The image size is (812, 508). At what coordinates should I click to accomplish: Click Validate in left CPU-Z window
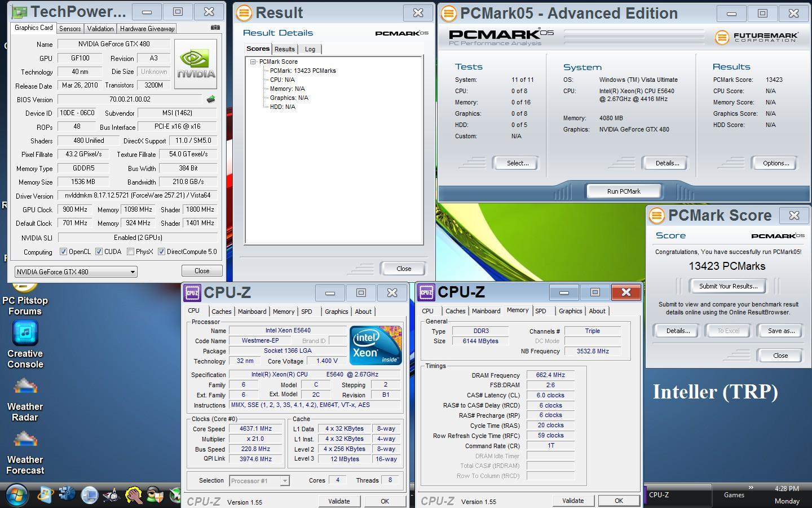click(339, 501)
